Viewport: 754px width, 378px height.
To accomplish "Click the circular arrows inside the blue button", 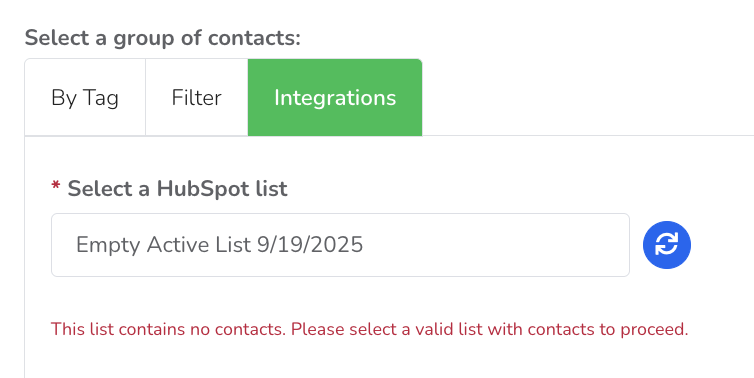I will 666,244.
